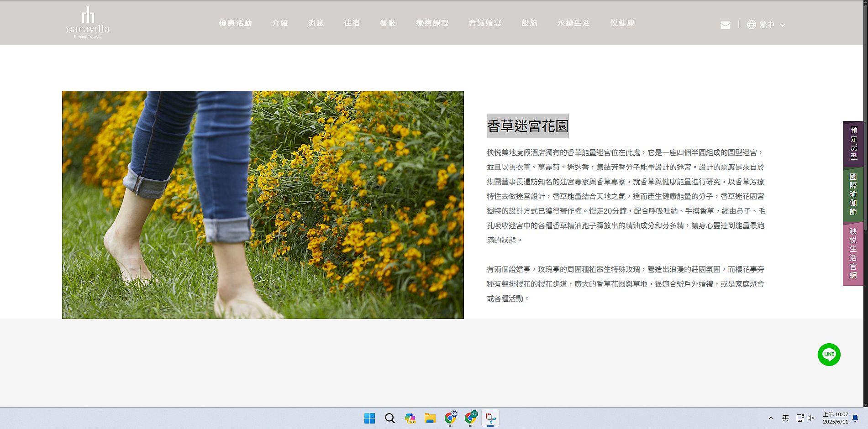Image resolution: width=868 pixels, height=429 pixels.
Task: Open the 秧悅生活官網 side link
Action: point(853,254)
